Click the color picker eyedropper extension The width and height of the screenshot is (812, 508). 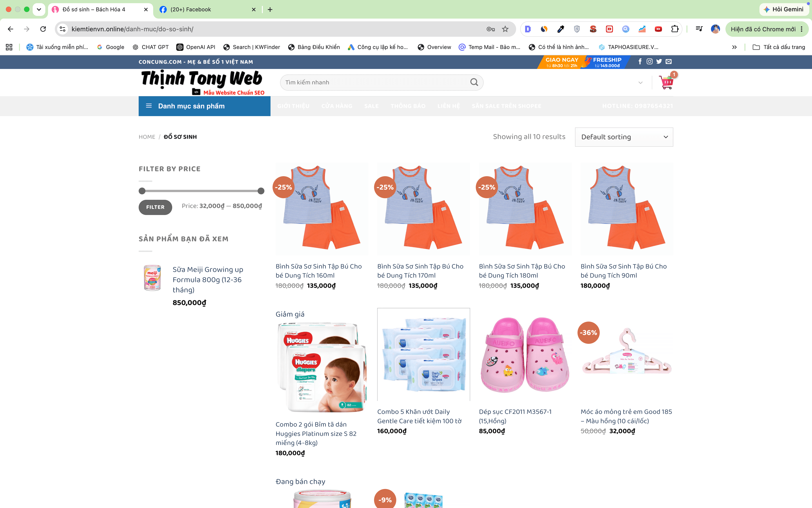(560, 29)
